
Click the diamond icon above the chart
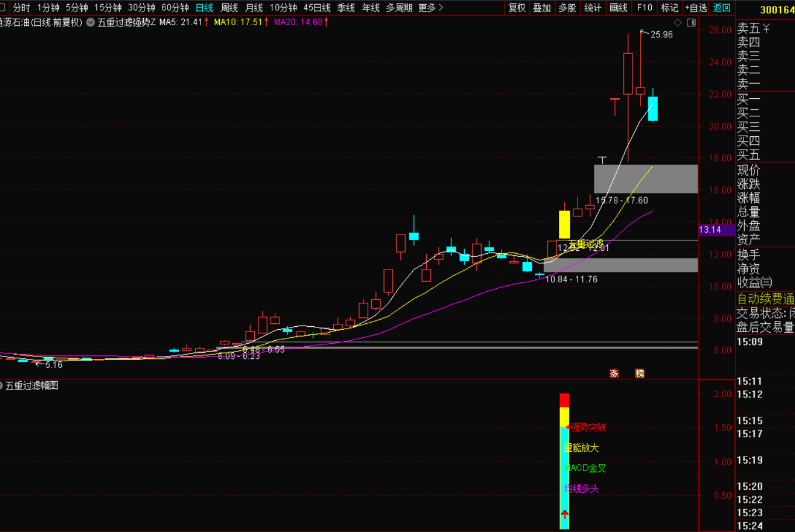(678, 23)
